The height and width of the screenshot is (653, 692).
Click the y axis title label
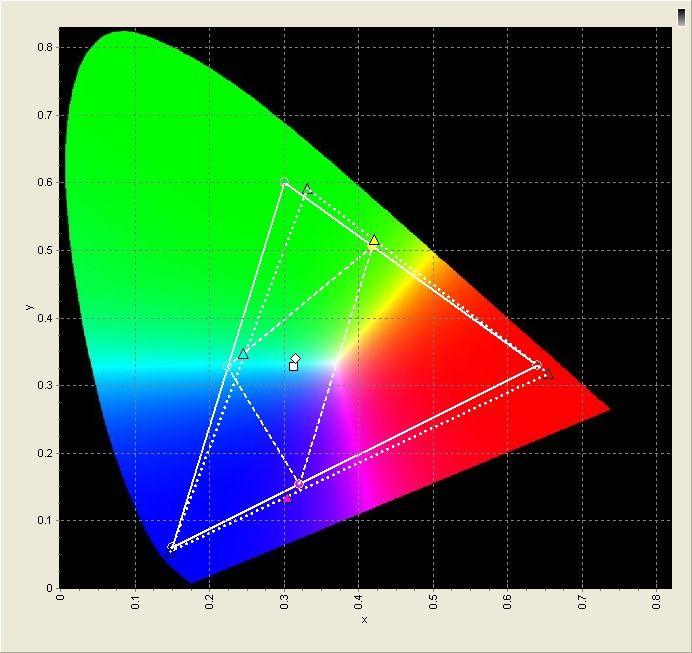pos(29,307)
